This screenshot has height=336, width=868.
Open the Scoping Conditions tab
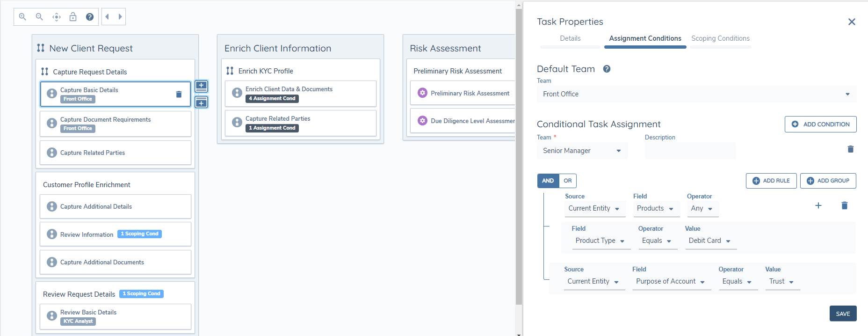(720, 38)
